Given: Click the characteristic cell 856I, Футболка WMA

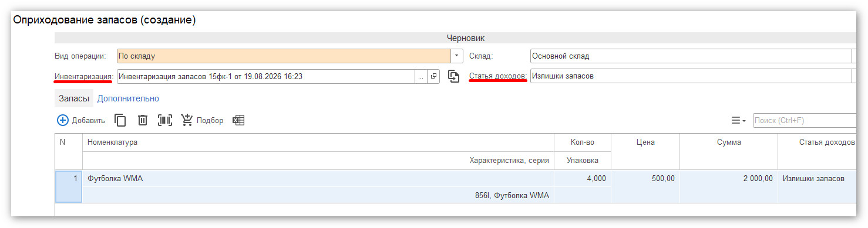Looking at the screenshot, I should [x=318, y=195].
